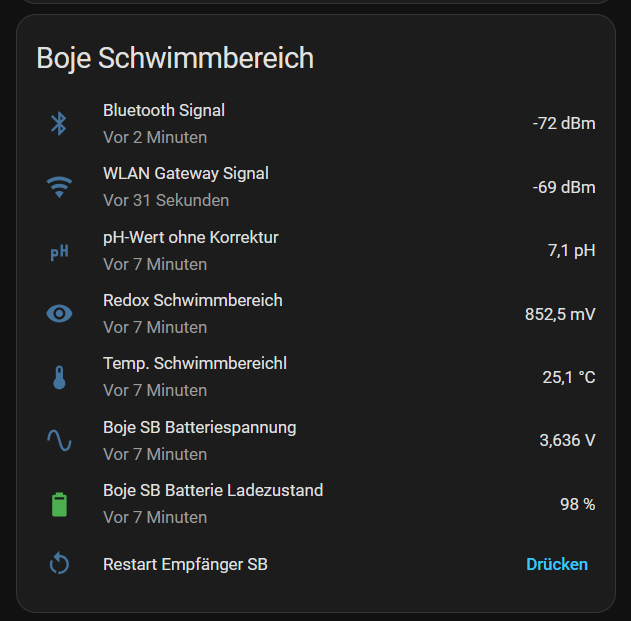Click the WLAN Gateway wifi icon

click(x=59, y=187)
